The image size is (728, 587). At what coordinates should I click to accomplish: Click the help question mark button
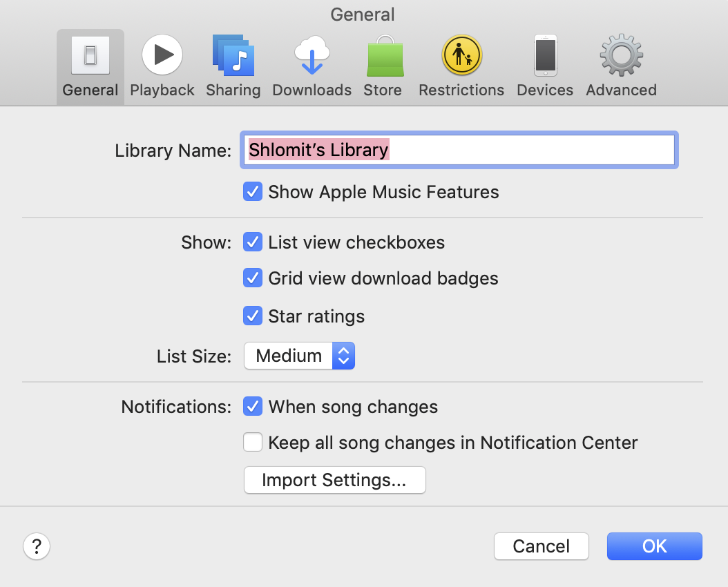[37, 546]
